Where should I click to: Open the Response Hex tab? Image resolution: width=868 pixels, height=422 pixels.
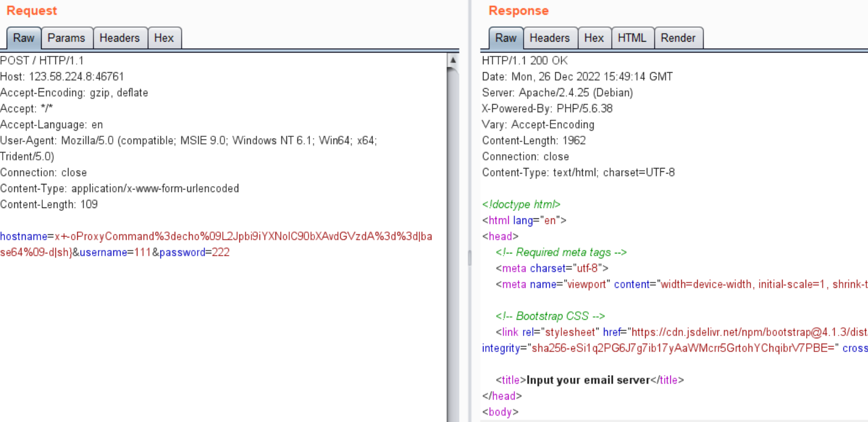594,38
